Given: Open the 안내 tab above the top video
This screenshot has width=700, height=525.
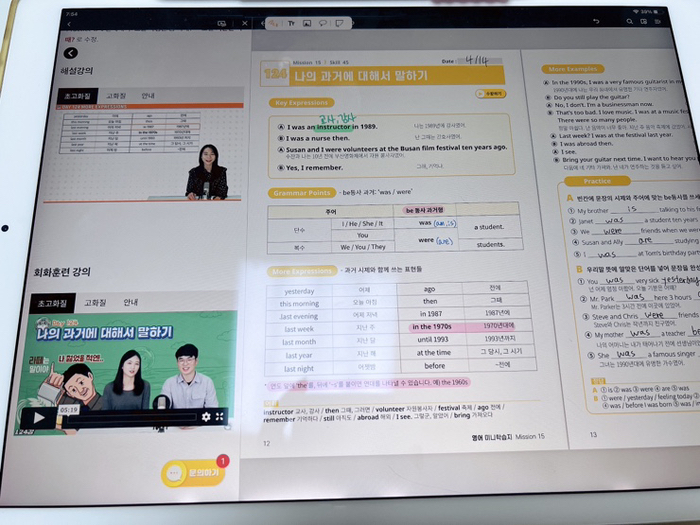Looking at the screenshot, I should click(148, 96).
